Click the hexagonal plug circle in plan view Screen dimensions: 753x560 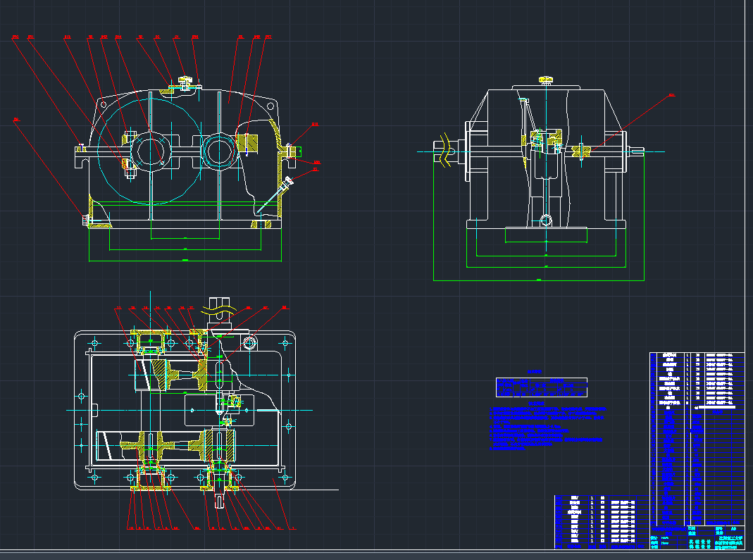(250, 343)
